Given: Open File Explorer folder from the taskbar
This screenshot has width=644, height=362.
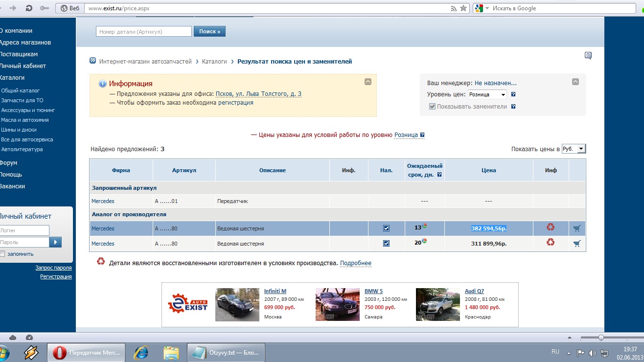Looking at the screenshot, I should (171, 352).
